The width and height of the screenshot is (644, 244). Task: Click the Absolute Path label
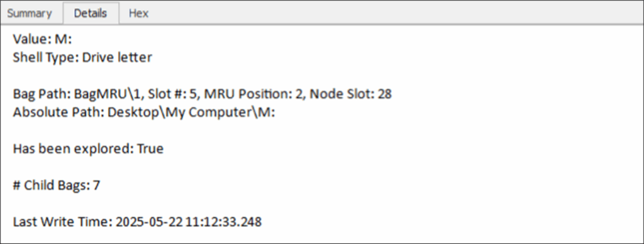(58, 113)
